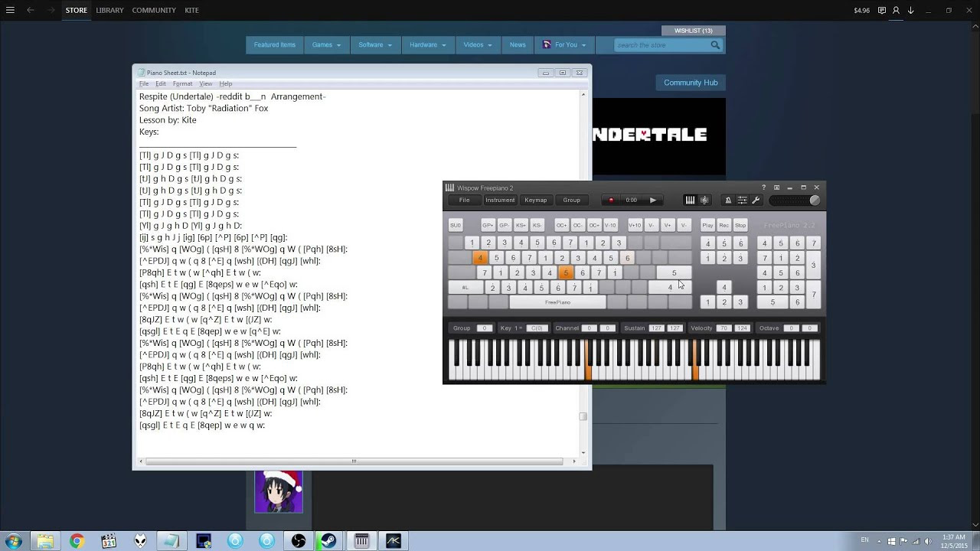Click the highlighted orange 4 key

click(480, 258)
